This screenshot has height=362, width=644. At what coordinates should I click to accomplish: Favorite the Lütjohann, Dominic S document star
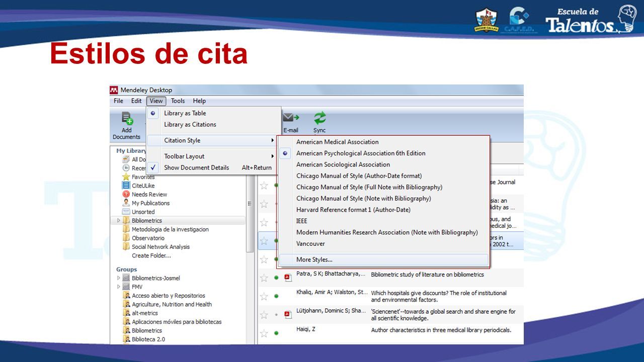tap(264, 315)
